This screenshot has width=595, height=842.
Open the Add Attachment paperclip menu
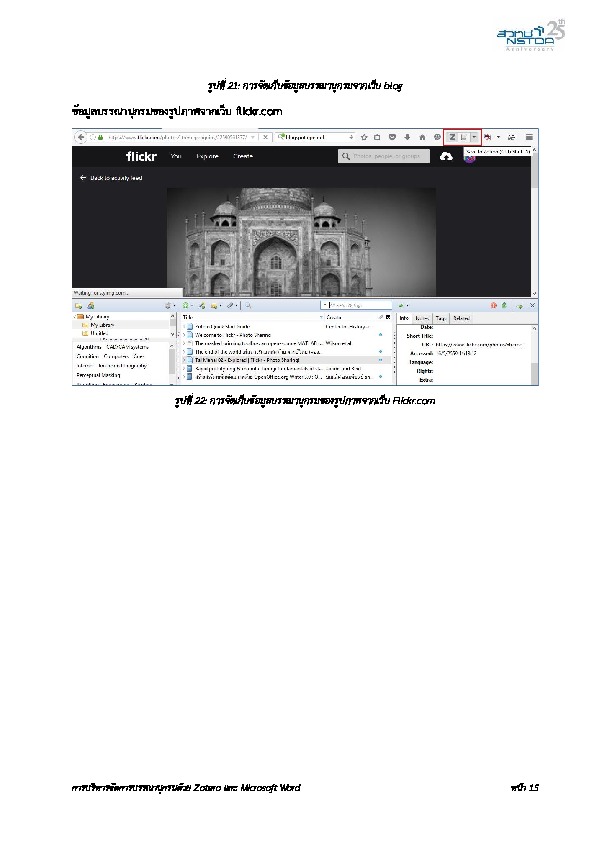pyautogui.click(x=231, y=306)
